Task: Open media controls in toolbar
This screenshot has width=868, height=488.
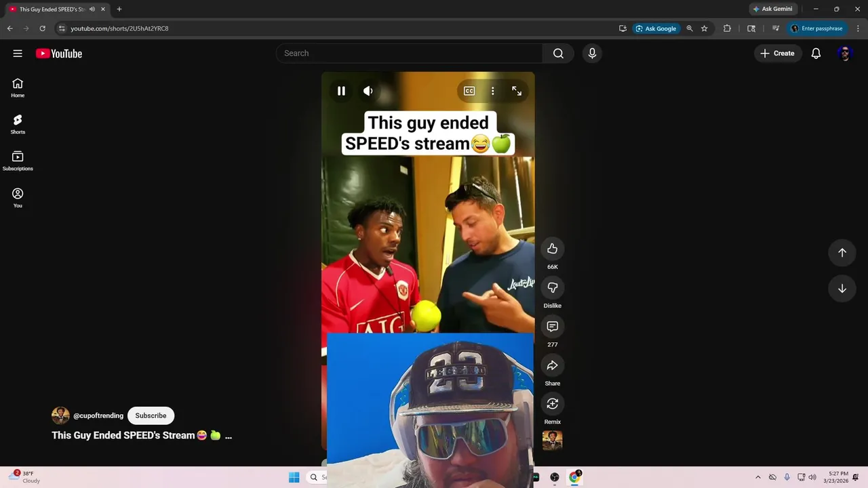Action: click(x=776, y=28)
